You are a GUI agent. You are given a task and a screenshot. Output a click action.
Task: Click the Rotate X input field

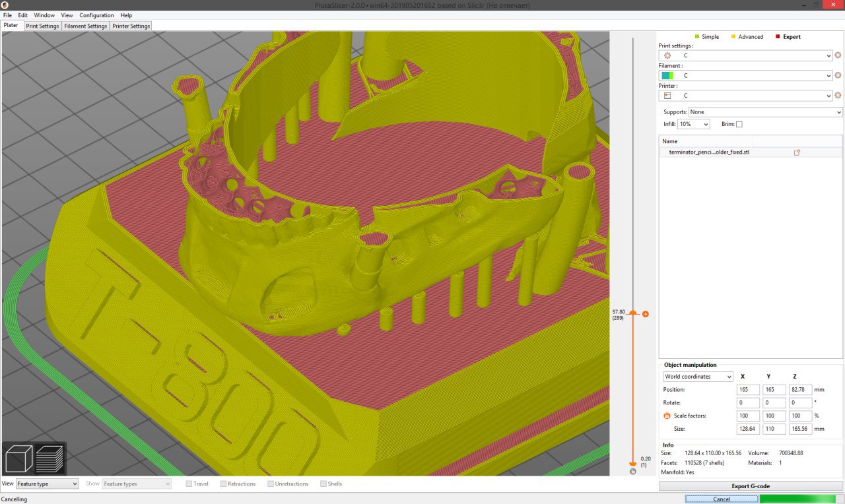[748, 403]
